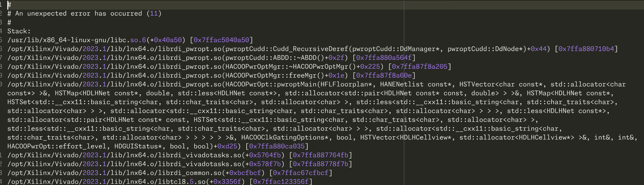Click the offset +0xd25 after effort_level line
This screenshot has width=644, height=185.
click(227, 146)
